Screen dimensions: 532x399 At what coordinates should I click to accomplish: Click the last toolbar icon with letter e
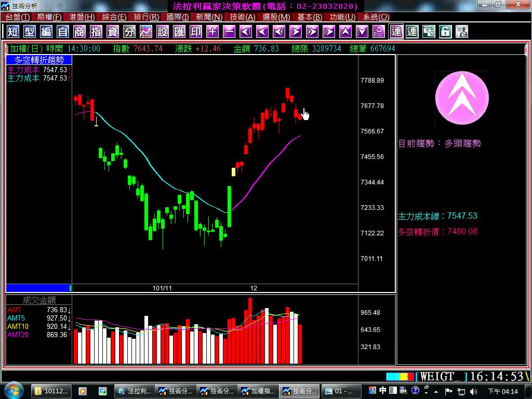click(x=462, y=32)
